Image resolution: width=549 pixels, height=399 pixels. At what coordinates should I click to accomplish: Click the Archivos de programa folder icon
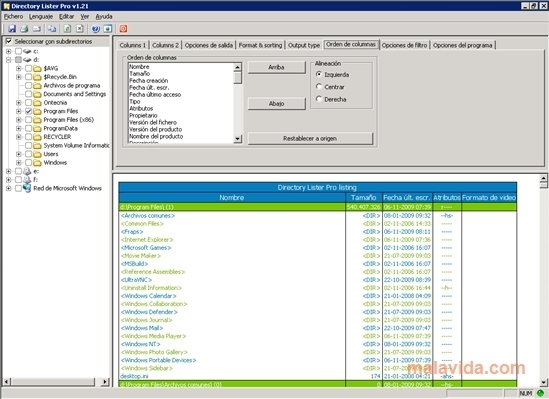37,86
